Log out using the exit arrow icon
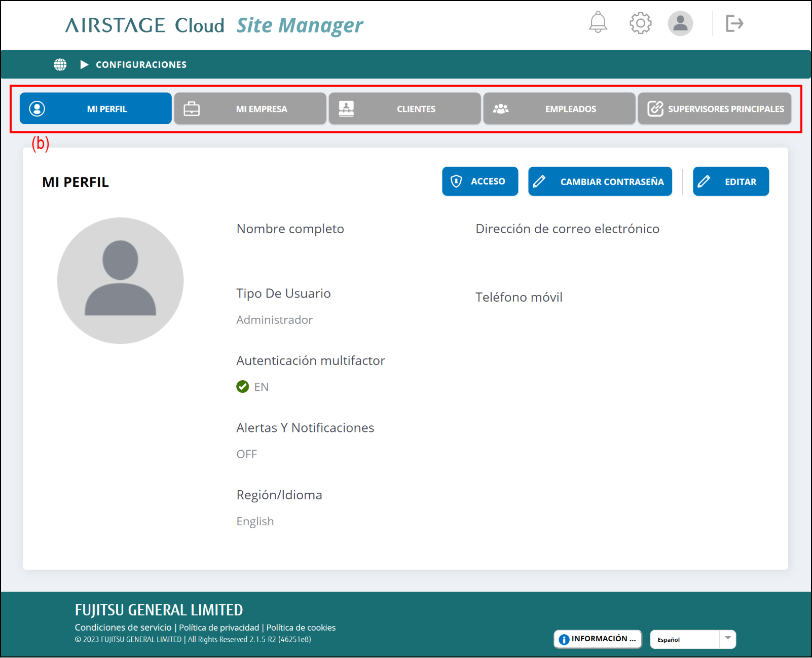812x658 pixels. tap(734, 23)
